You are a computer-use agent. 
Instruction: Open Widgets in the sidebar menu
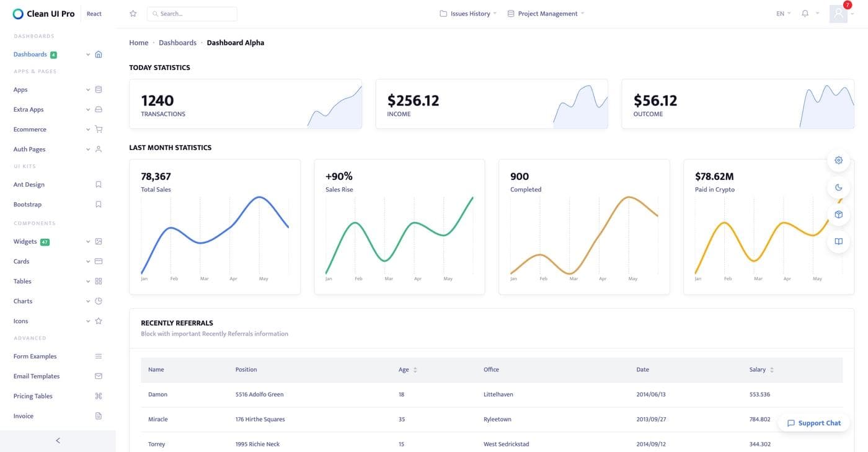click(x=25, y=242)
